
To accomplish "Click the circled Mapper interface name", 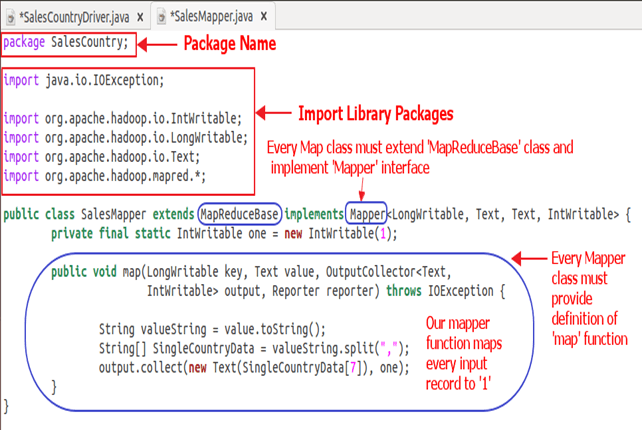I will 365,214.
